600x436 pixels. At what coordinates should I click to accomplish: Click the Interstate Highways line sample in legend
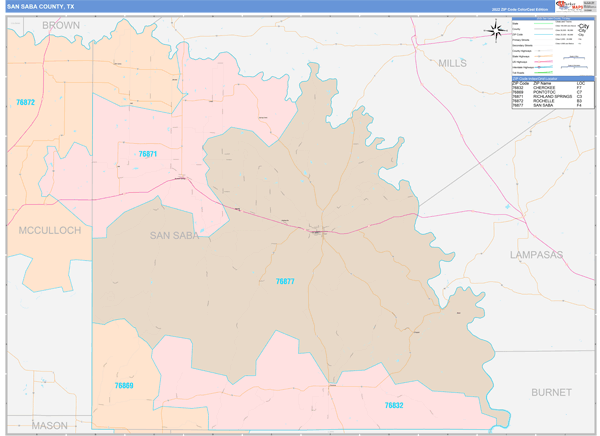(543, 67)
